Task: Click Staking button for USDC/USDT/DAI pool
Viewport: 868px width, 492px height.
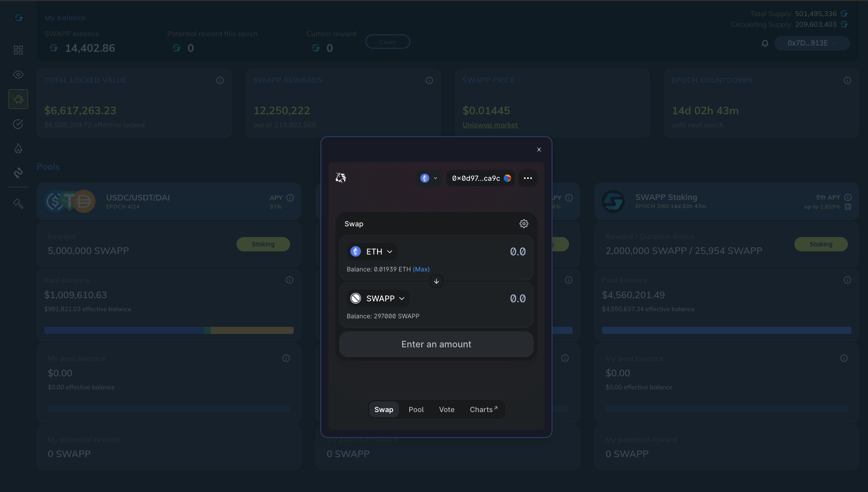Action: click(x=263, y=244)
